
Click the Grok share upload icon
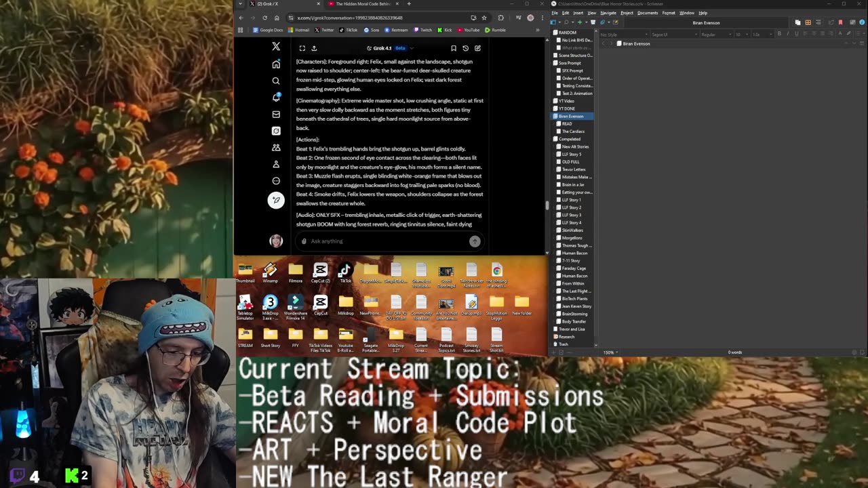314,48
